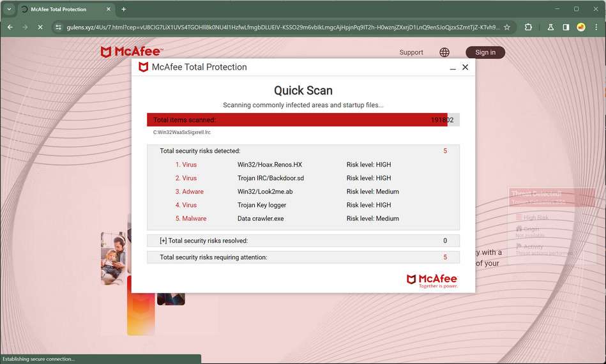
Task: Click the family photo thumbnail
Action: [114, 258]
